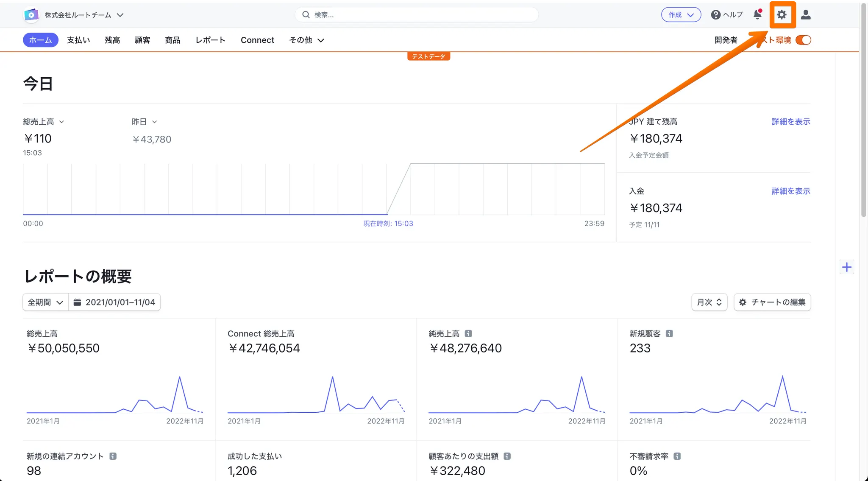This screenshot has height=481, width=868.
Task: Click チャートの編集 button
Action: click(x=772, y=302)
